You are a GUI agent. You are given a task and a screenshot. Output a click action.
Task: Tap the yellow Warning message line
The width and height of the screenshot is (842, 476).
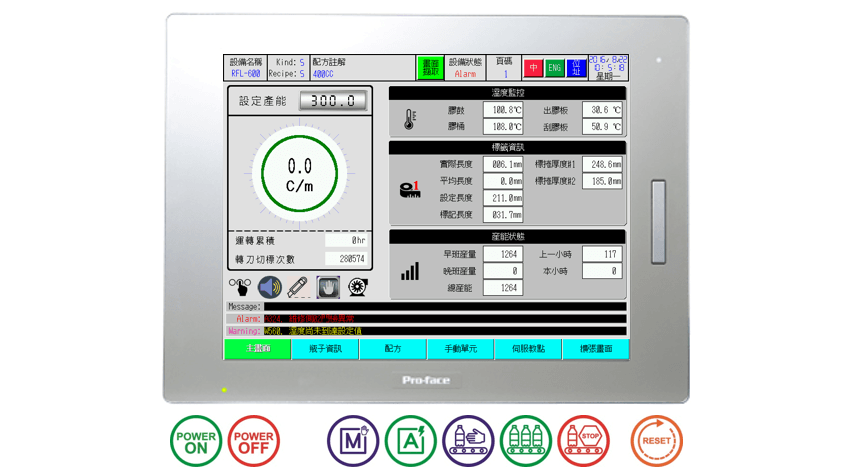(445, 331)
